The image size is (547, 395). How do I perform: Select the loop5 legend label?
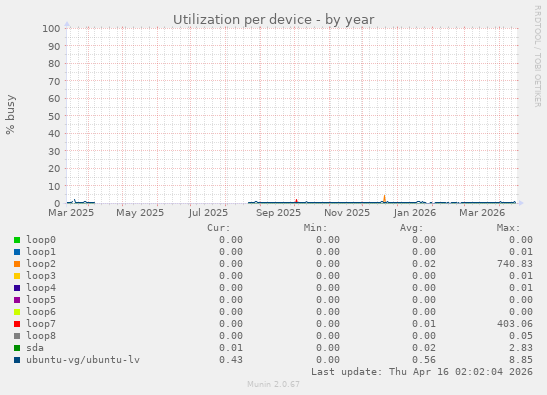(41, 300)
